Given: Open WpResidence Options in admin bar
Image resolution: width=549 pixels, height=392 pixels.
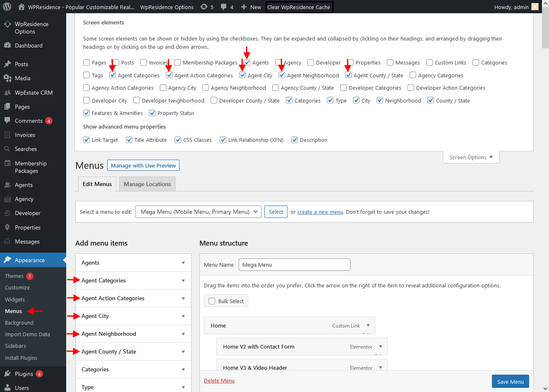Looking at the screenshot, I should click(x=167, y=7).
